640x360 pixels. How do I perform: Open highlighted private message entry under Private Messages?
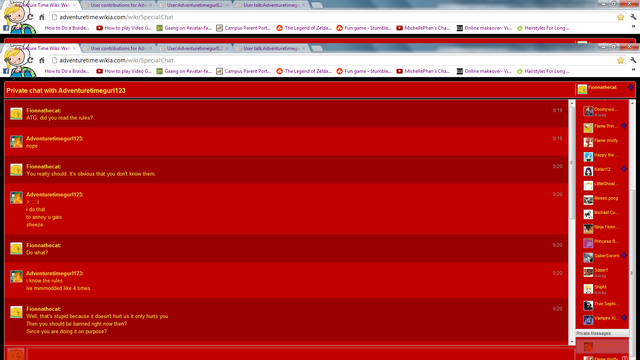(602, 346)
